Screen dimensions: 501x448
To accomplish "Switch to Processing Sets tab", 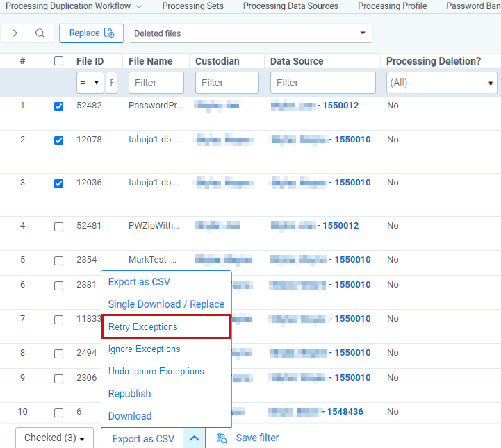I will point(192,6).
